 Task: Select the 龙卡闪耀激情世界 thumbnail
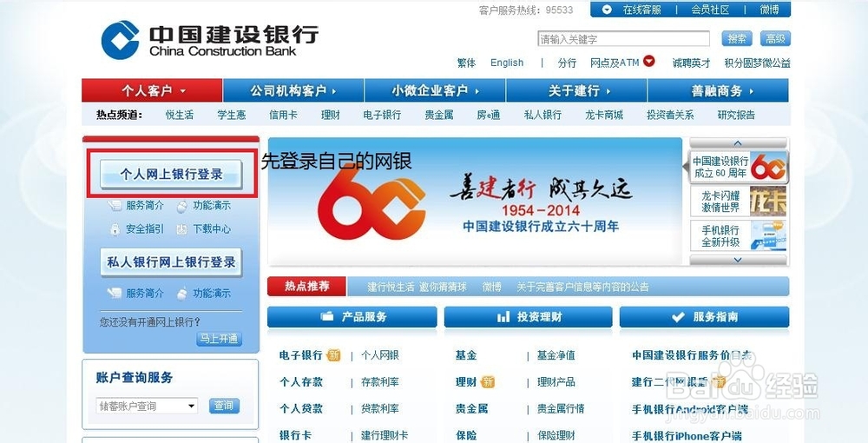(x=739, y=202)
